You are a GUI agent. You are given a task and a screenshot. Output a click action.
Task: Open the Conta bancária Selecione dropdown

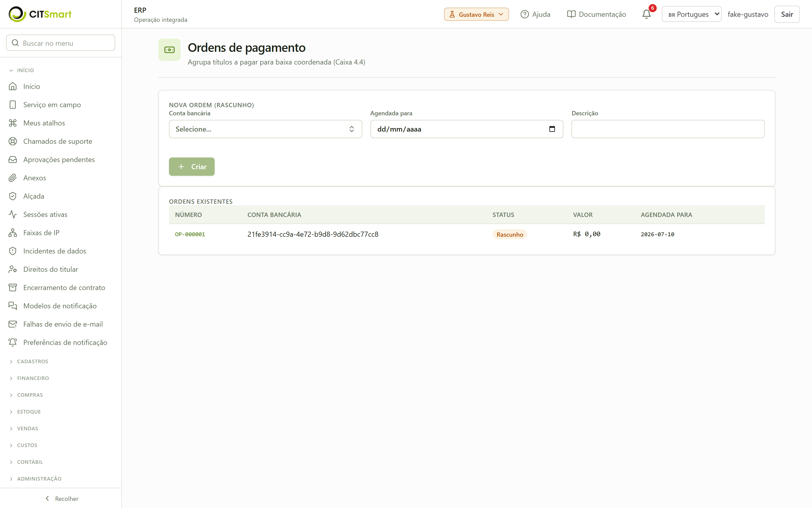point(265,129)
